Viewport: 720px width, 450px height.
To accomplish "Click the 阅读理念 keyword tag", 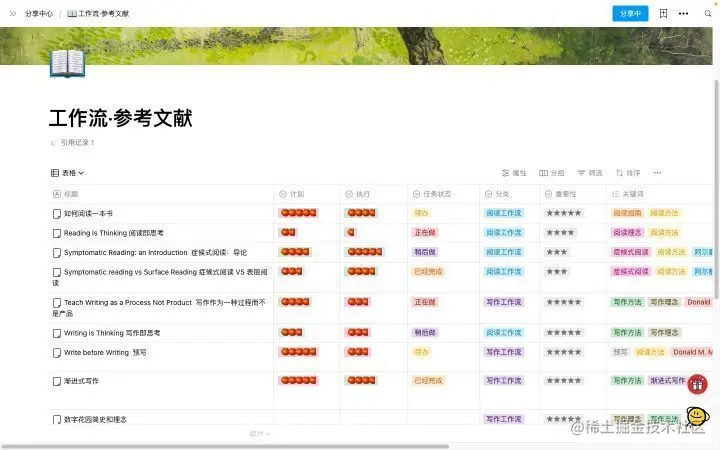I will point(627,233).
